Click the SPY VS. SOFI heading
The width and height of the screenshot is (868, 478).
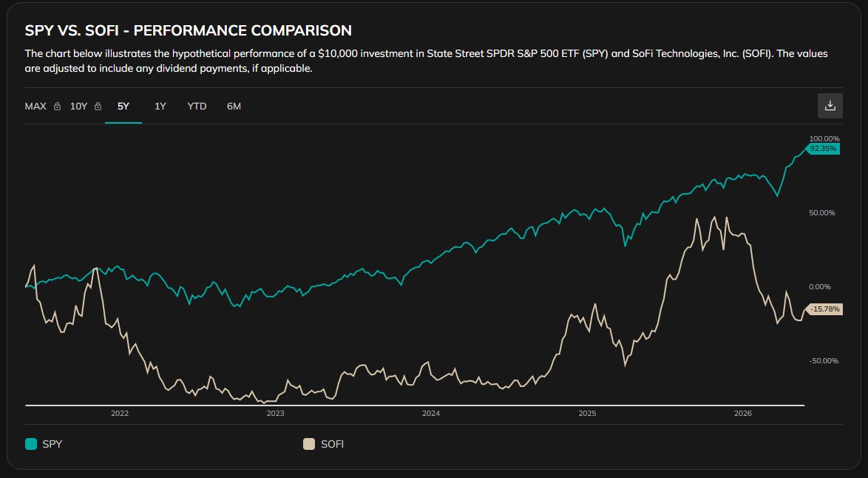click(x=189, y=30)
